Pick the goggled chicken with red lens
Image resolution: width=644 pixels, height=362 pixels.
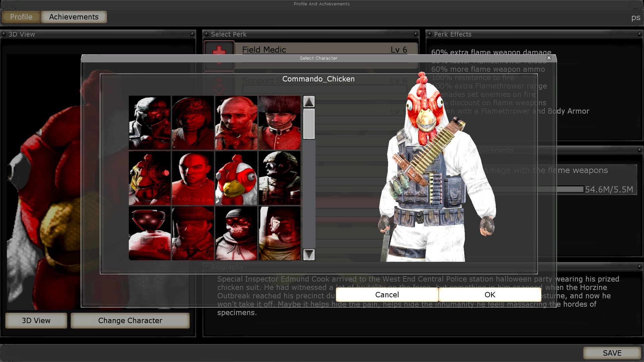pyautogui.click(x=150, y=178)
